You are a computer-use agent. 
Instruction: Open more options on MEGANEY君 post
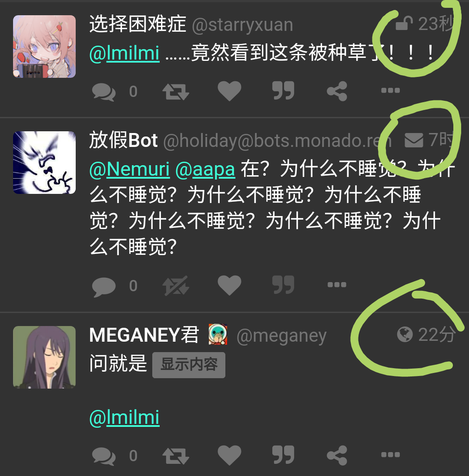click(390, 454)
